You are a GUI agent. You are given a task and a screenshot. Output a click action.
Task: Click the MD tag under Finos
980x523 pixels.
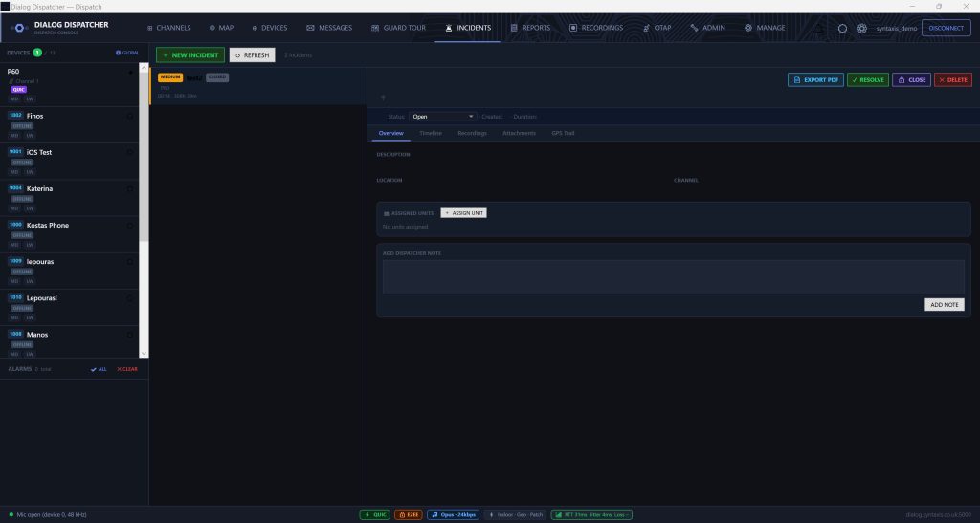click(14, 136)
